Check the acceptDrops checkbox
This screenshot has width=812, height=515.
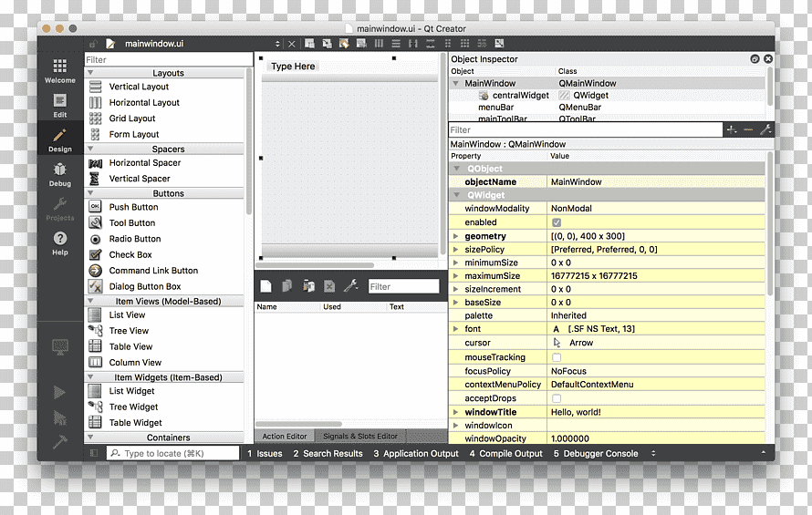pyautogui.click(x=557, y=398)
